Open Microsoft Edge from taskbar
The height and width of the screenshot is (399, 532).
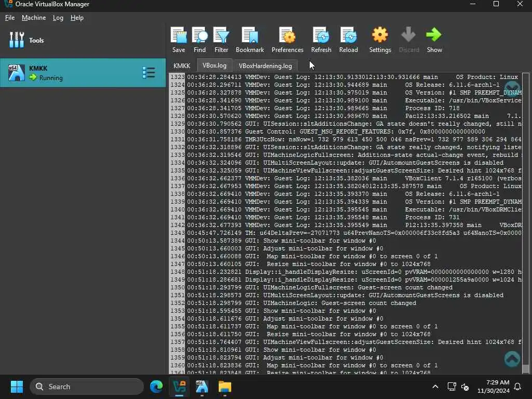point(156,387)
